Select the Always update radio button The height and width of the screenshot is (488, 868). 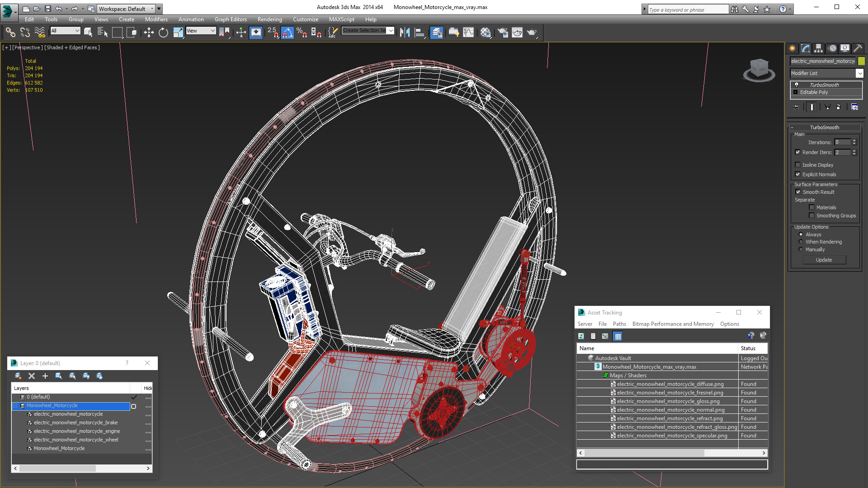801,235
